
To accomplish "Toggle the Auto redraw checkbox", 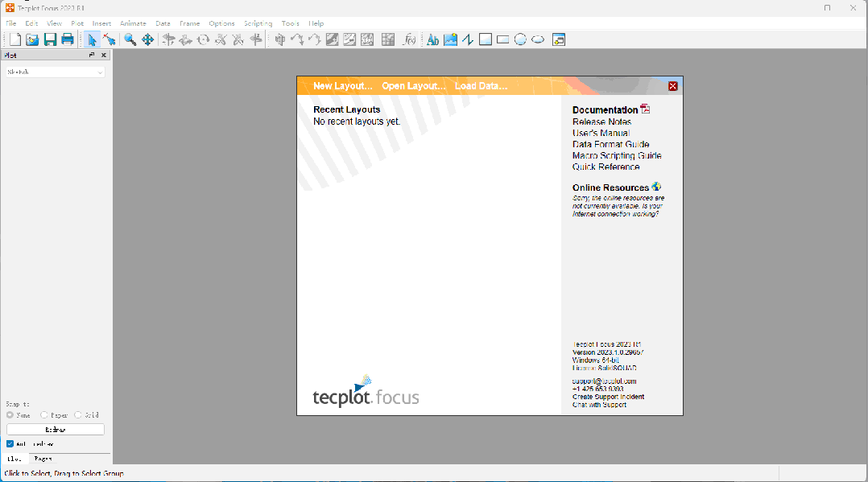I will pyautogui.click(x=10, y=444).
